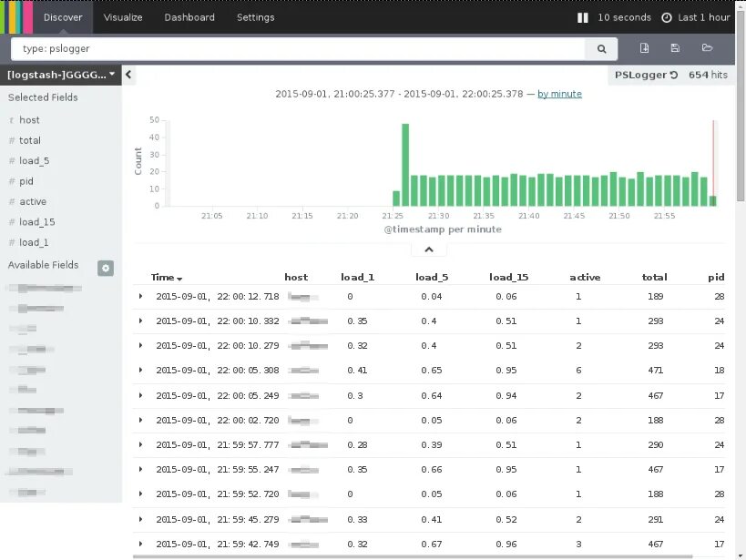Image resolution: width=746 pixels, height=560 pixels.
Task: Collapse the histogram with the chevron
Action: tap(429, 249)
